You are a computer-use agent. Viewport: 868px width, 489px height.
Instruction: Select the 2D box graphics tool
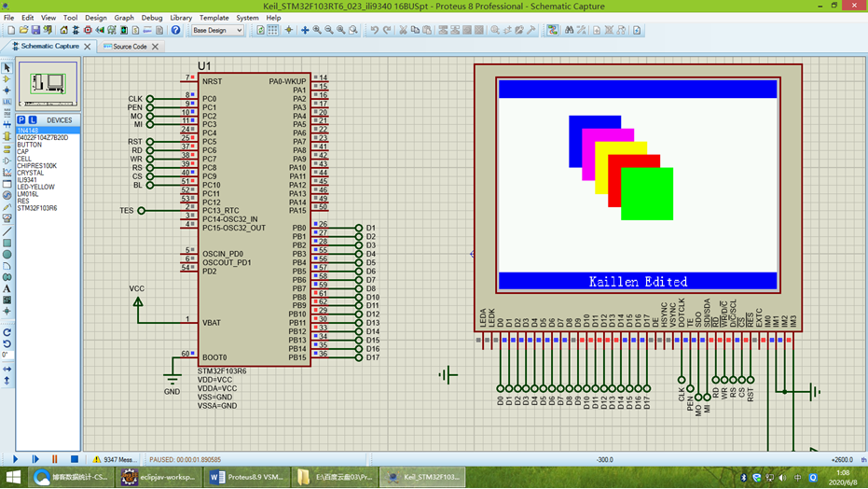(x=7, y=244)
